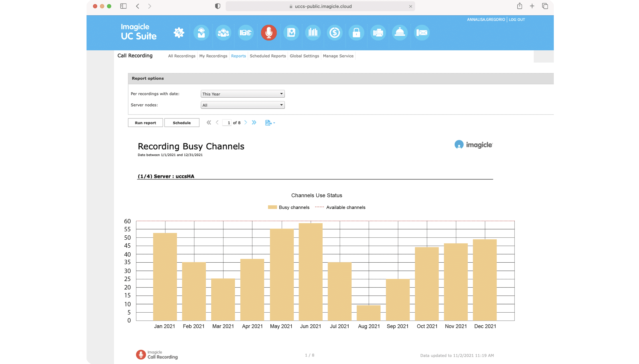Open the fax printer icon
This screenshot has width=639, height=364.
[x=378, y=33]
